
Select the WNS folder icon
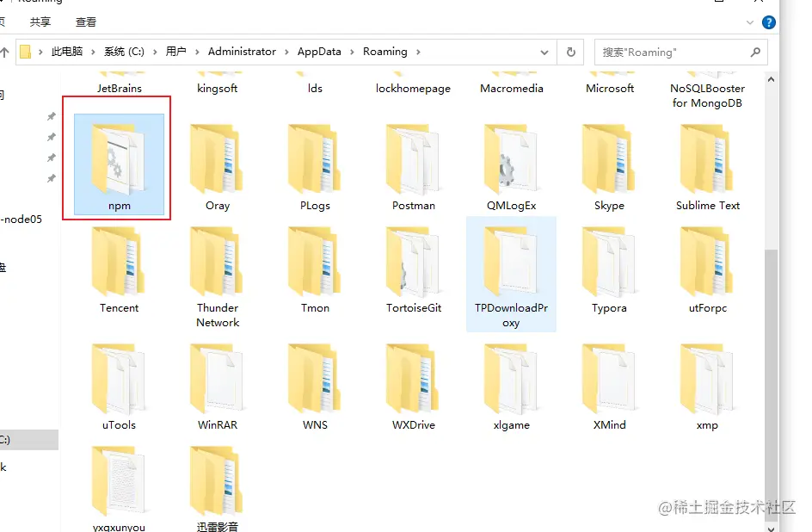[314, 379]
